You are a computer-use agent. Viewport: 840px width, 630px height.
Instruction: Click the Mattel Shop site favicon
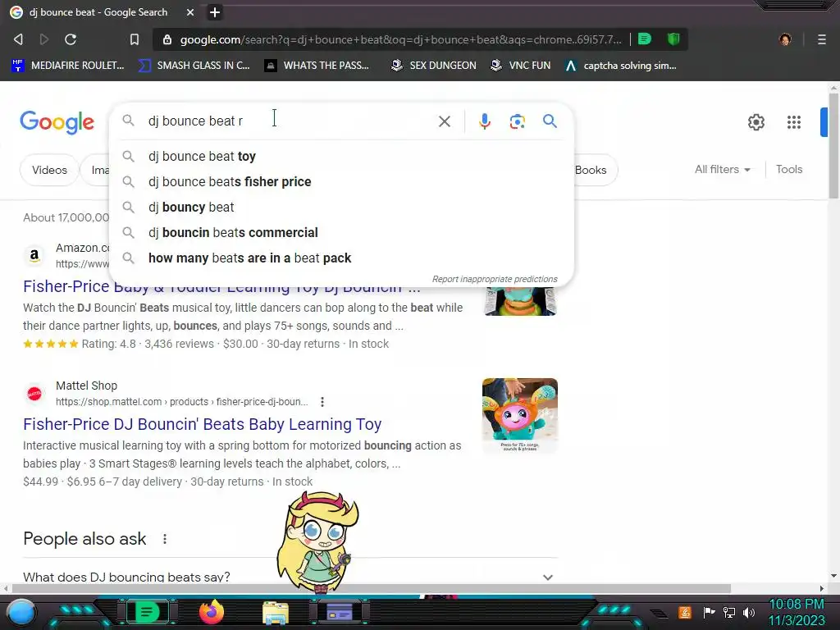point(34,394)
